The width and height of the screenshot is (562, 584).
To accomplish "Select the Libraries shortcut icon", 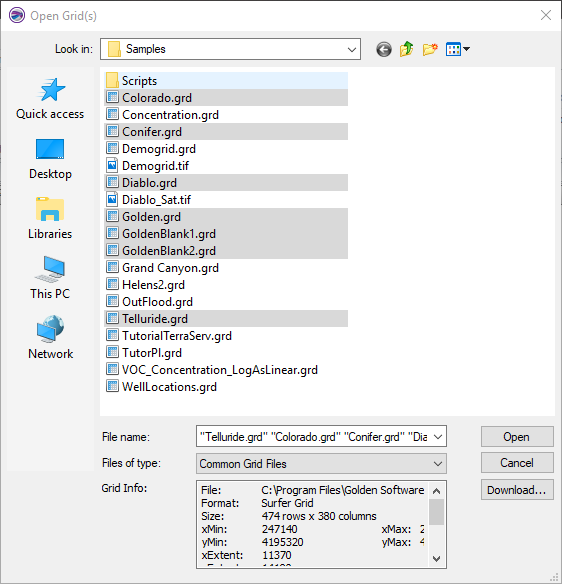I will [50, 219].
